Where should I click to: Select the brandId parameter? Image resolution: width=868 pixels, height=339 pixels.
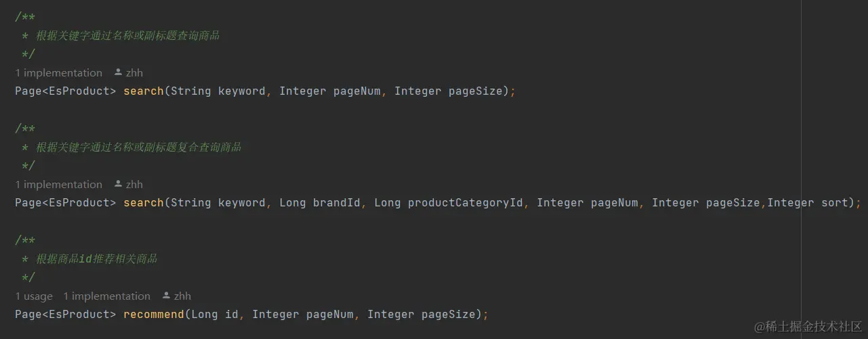click(336, 202)
